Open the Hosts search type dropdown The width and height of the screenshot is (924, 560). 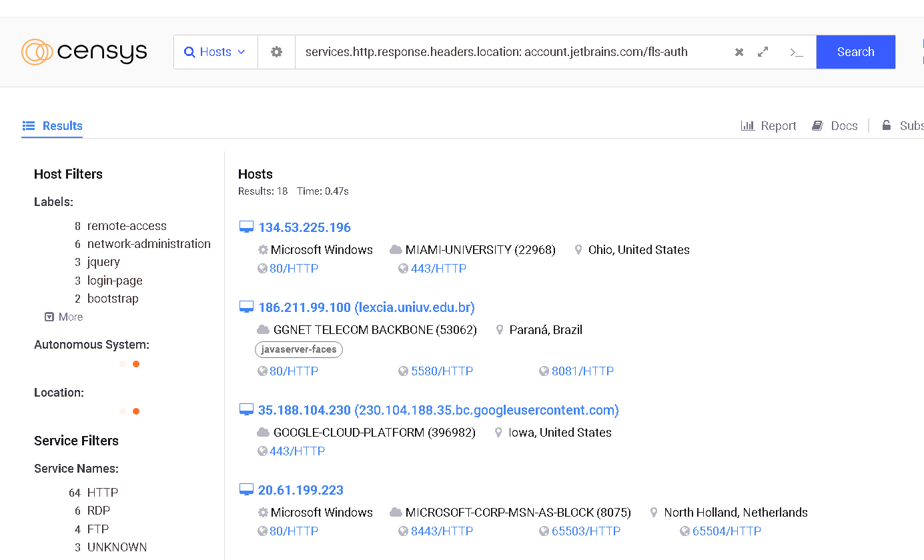tap(215, 52)
